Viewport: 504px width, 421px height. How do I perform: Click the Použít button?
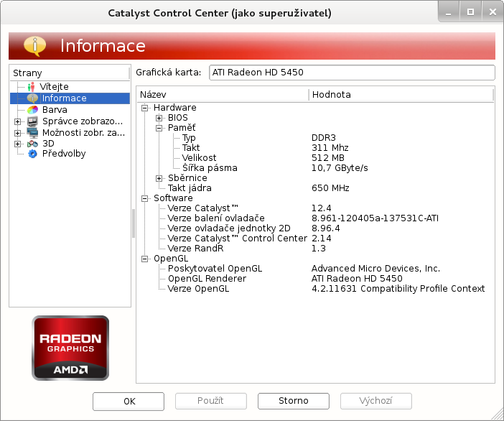211,401
